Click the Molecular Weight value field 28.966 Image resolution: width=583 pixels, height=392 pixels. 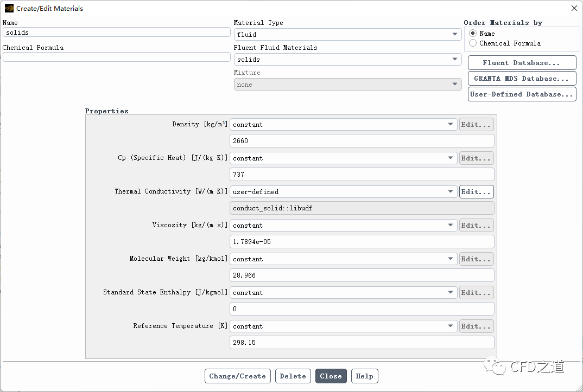[362, 275]
